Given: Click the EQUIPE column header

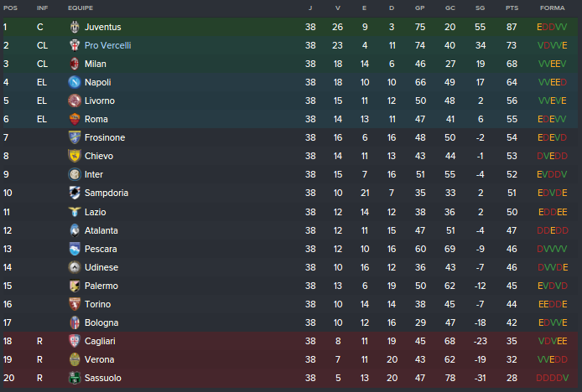Looking at the screenshot, I should pyautogui.click(x=81, y=8).
